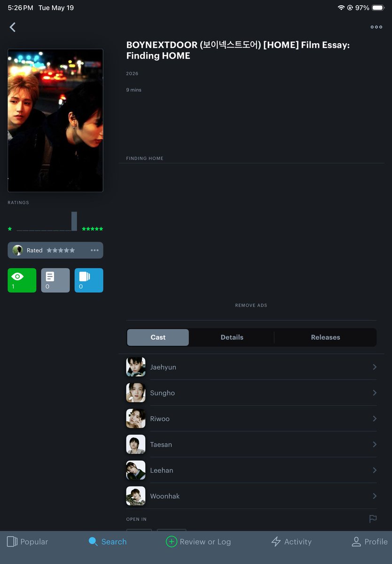Open Woonhak's avatar photo
This screenshot has height=564, width=392.
point(136,496)
